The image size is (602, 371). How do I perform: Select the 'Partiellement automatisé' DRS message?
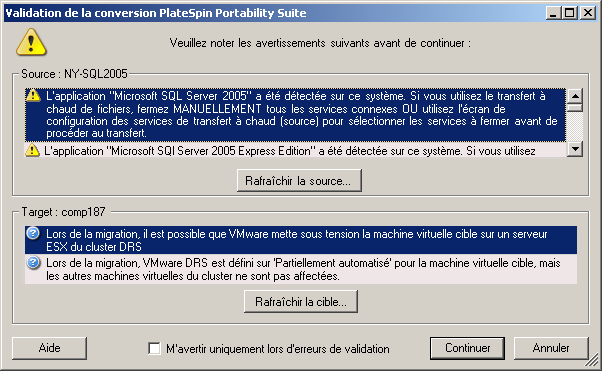[301, 269]
